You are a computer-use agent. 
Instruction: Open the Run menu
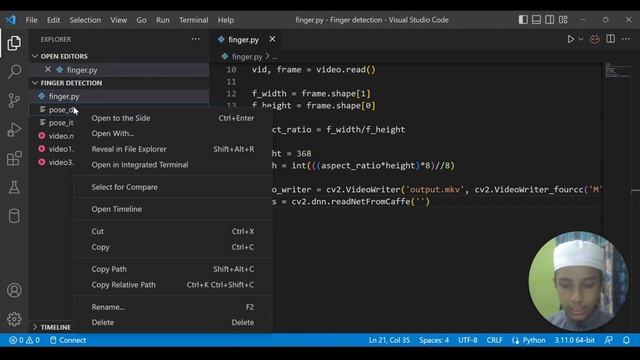coord(162,20)
